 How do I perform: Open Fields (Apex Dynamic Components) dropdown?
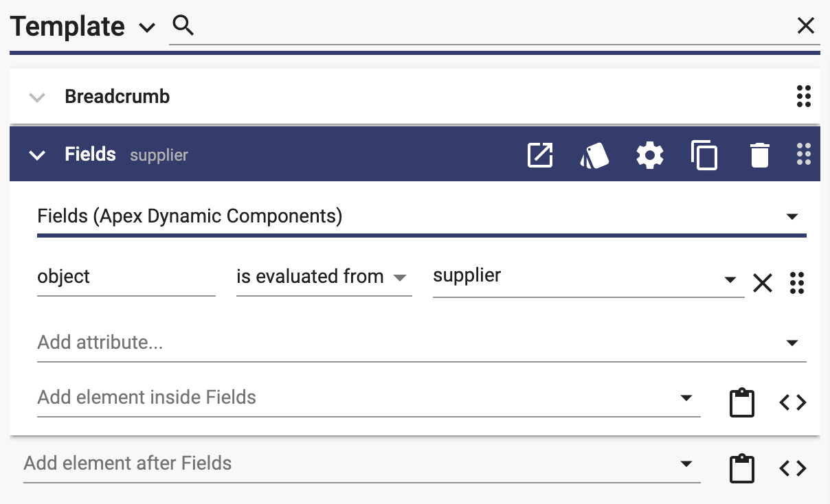point(421,217)
